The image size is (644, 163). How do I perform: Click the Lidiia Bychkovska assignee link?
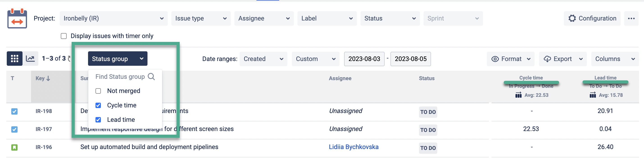click(x=354, y=147)
